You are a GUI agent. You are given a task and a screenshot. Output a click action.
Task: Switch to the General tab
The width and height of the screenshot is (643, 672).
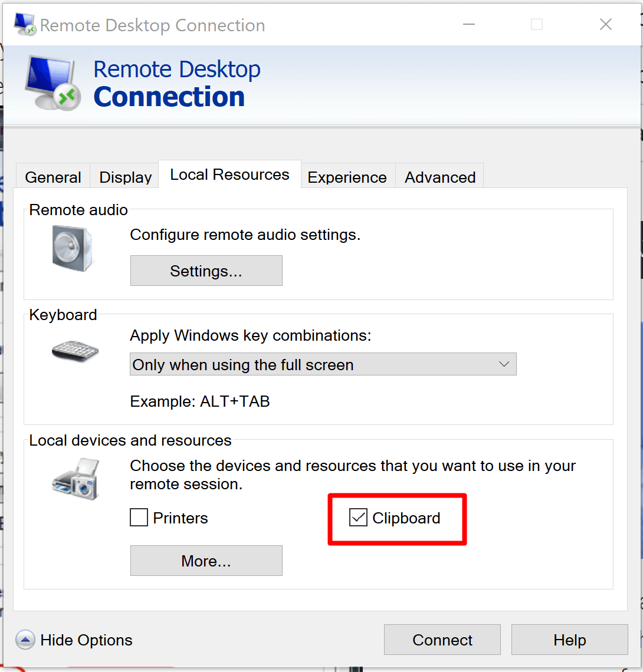[53, 177]
